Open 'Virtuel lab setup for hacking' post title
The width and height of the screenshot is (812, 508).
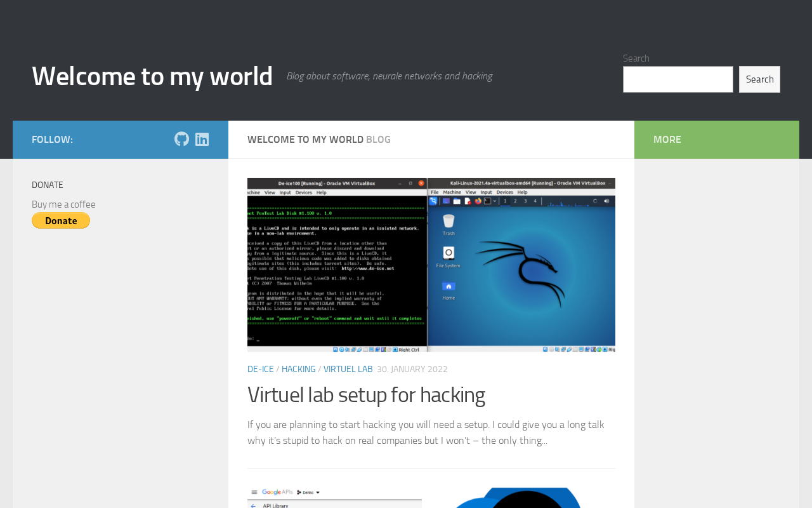point(366,395)
